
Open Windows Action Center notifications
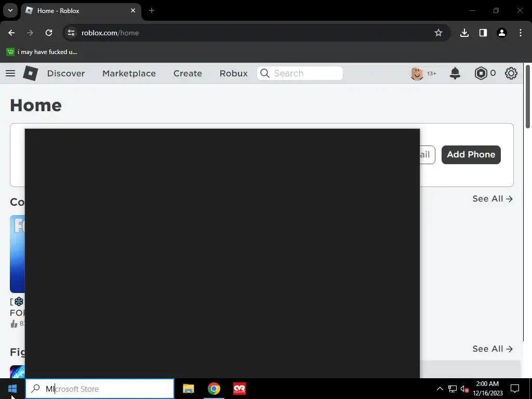515,389
